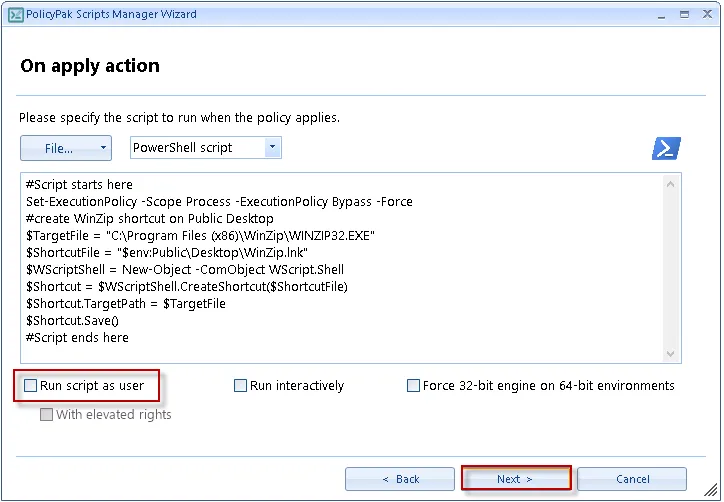Click the script editor's scroll down arrow
Screen dimensions: 724x502
pyautogui.click(x=673, y=354)
